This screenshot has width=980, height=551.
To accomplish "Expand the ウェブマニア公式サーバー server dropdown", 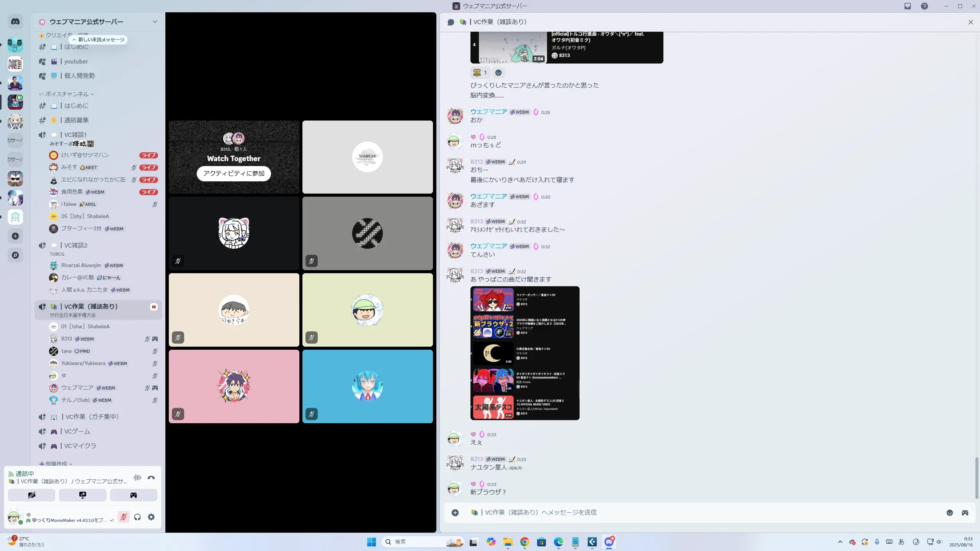I will (155, 22).
